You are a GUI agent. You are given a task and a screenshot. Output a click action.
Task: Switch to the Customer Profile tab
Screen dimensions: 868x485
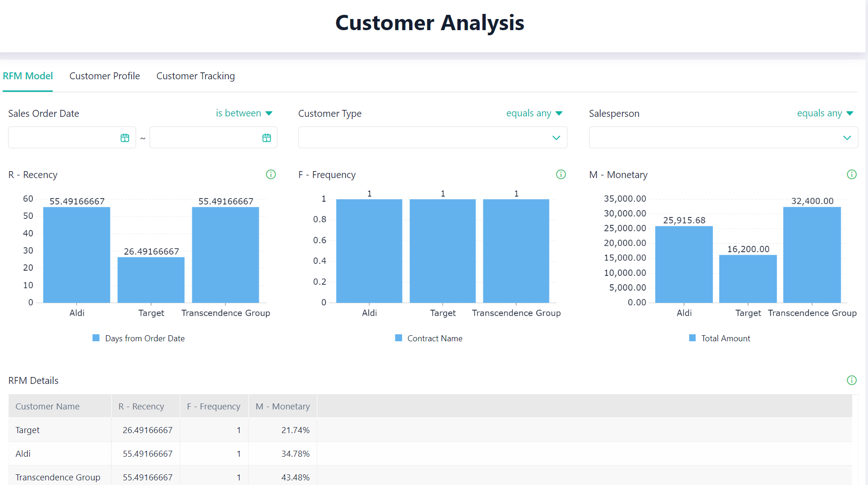[105, 76]
